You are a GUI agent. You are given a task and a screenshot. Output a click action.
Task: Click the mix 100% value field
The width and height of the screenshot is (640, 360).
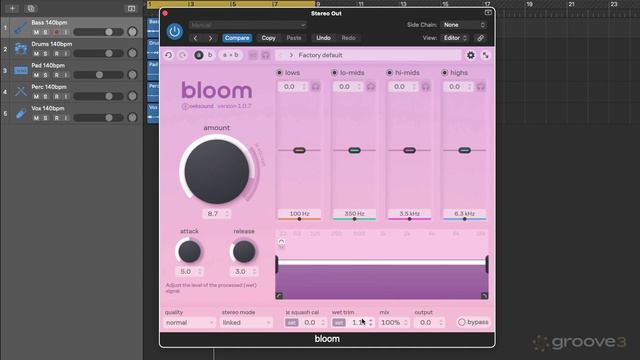(x=394, y=322)
